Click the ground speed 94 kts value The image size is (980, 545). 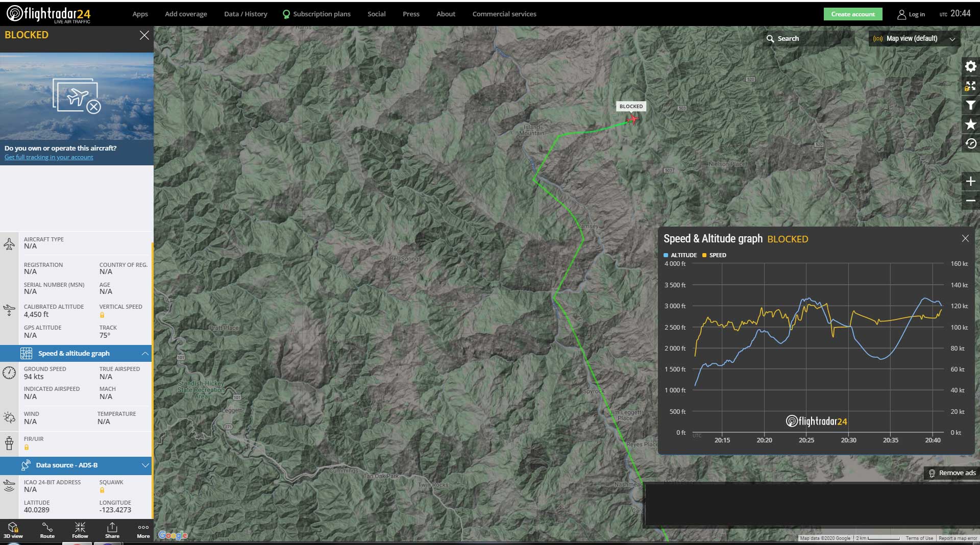click(x=34, y=377)
